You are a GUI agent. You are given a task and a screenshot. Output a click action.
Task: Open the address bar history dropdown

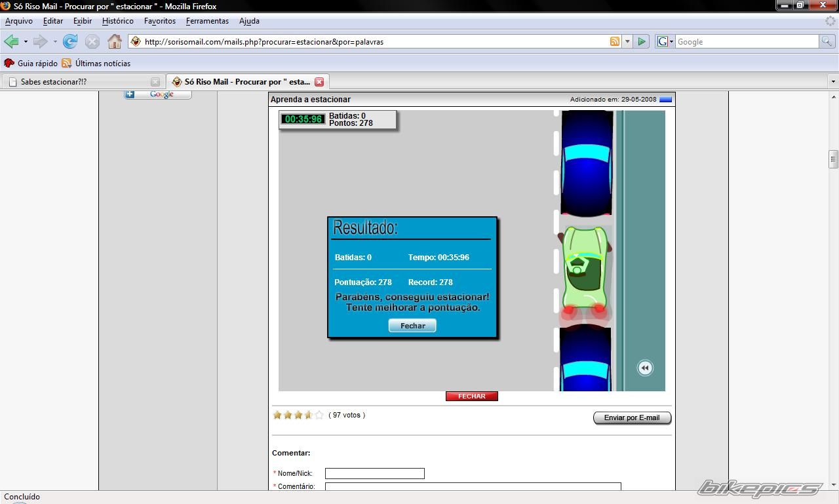(x=627, y=41)
